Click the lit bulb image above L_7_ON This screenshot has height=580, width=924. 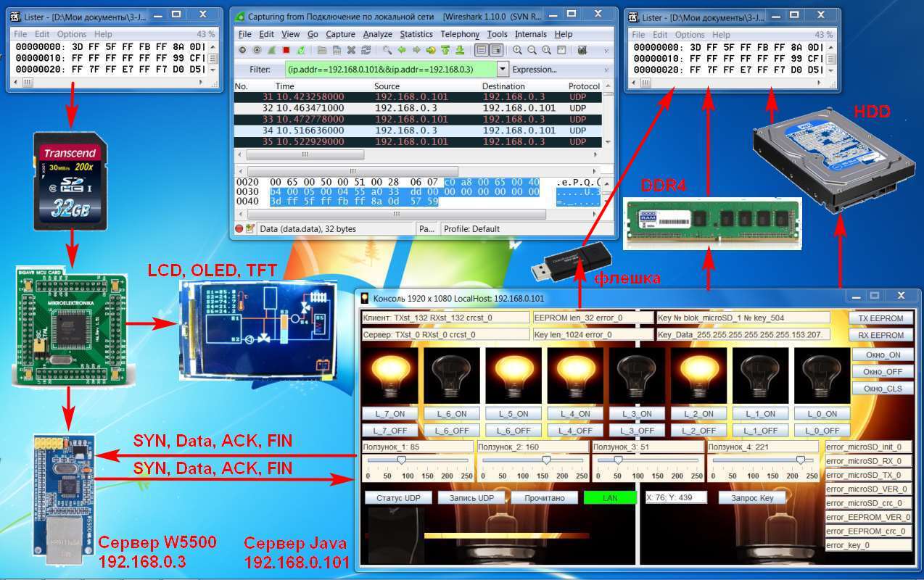click(x=389, y=376)
